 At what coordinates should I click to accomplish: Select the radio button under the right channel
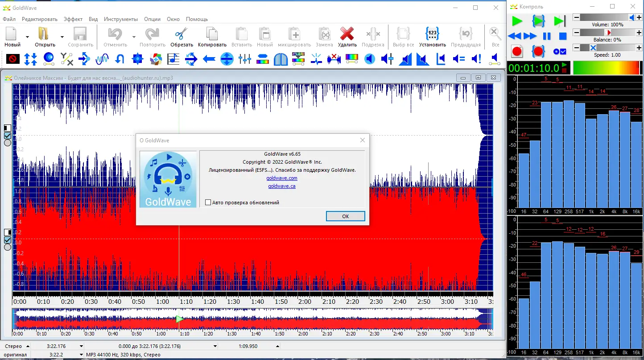(8, 247)
